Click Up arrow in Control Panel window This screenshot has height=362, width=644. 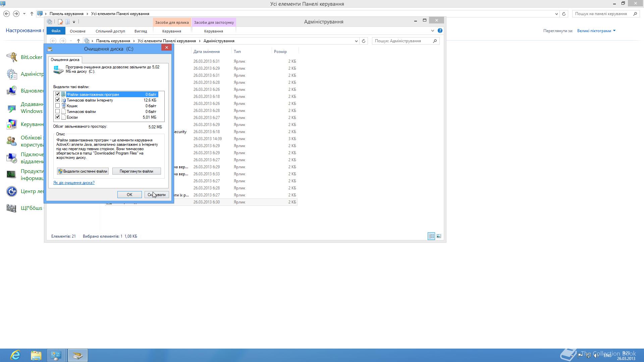pos(32,14)
